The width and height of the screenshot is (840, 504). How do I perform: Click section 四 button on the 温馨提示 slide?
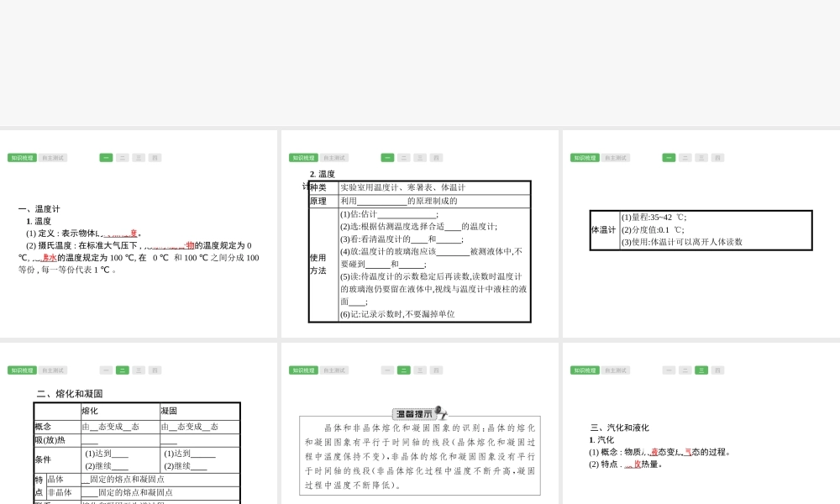click(x=436, y=370)
